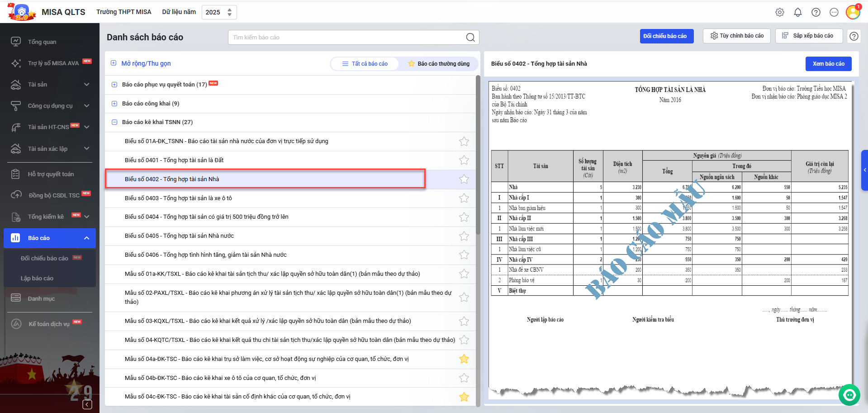Viewport: 868px width, 413px height.
Task: Collapse Báo cáo kê khai TSNN group
Action: pyautogui.click(x=114, y=122)
